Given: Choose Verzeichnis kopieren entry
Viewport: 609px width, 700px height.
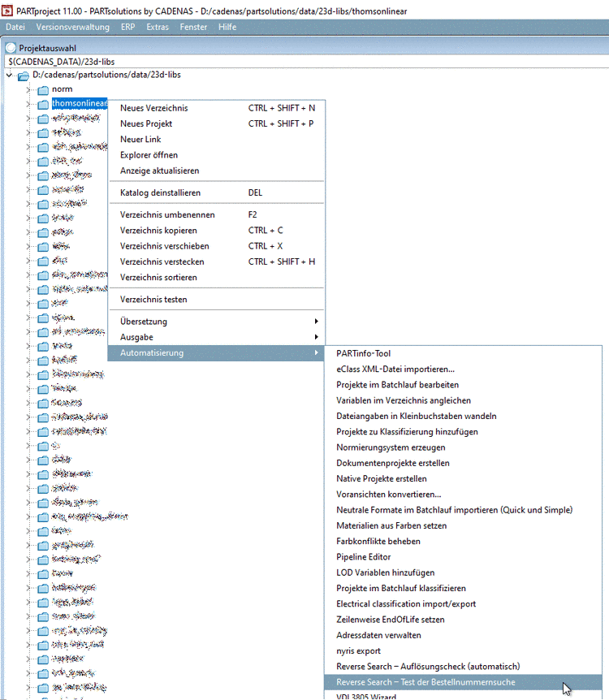Looking at the screenshot, I should tap(217, 231).
